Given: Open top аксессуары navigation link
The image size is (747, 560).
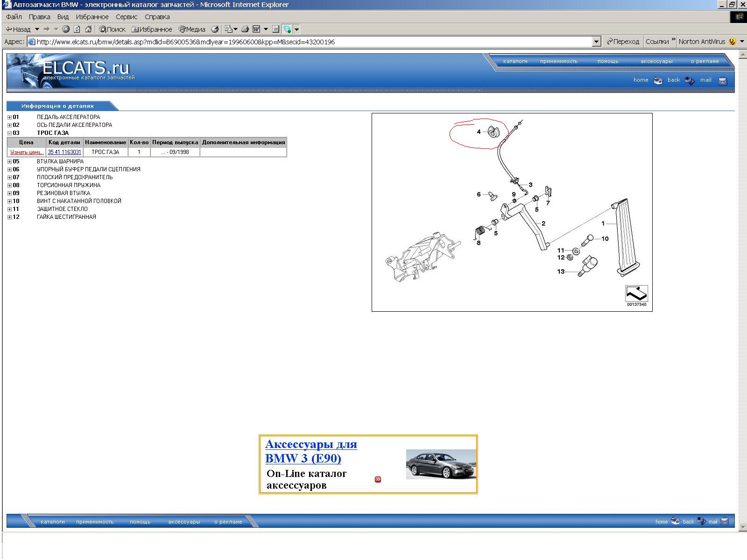Looking at the screenshot, I should point(656,61).
